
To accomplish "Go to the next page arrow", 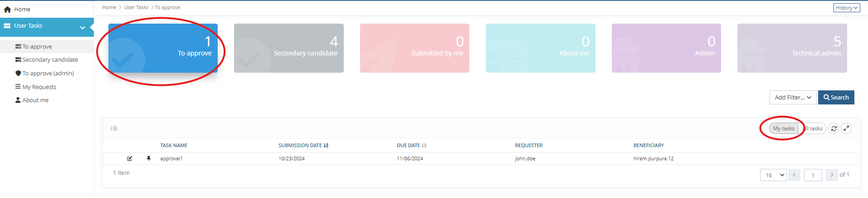I will tap(832, 175).
